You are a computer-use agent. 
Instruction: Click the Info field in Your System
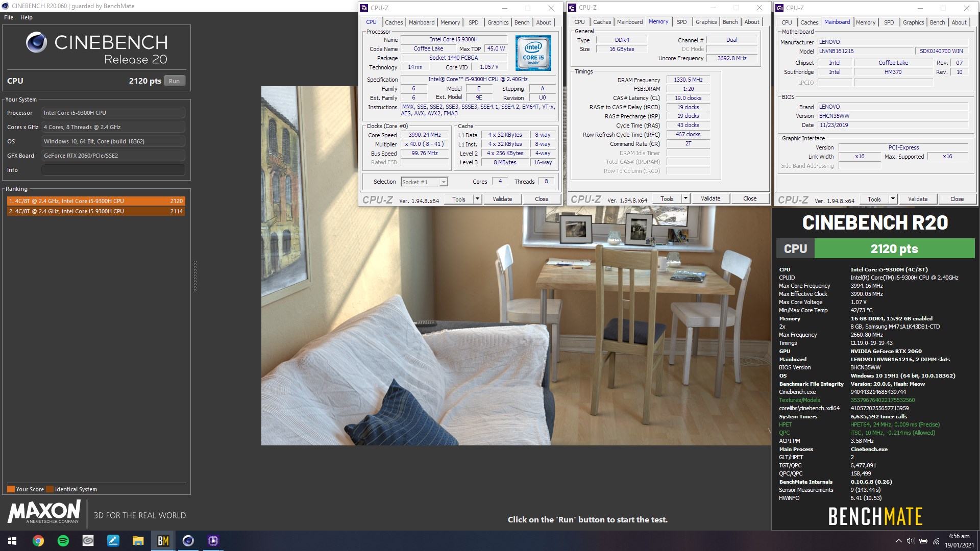click(x=113, y=170)
